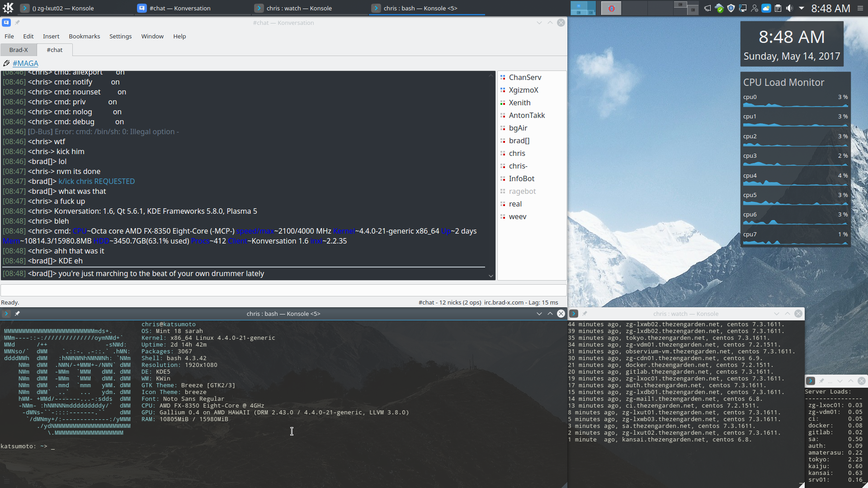Open the Window menu
Screen dimensions: 868x488
152,36
